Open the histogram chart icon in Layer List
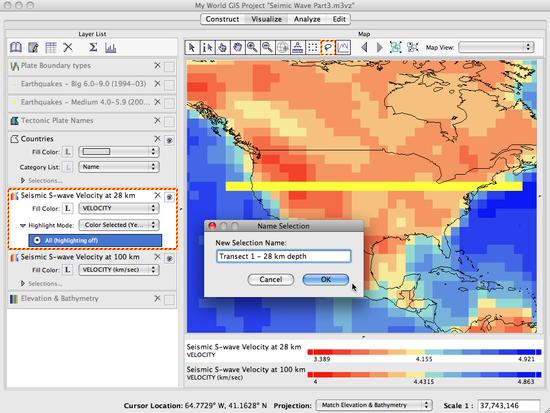Viewport: 550px width, 413px height. point(111,47)
